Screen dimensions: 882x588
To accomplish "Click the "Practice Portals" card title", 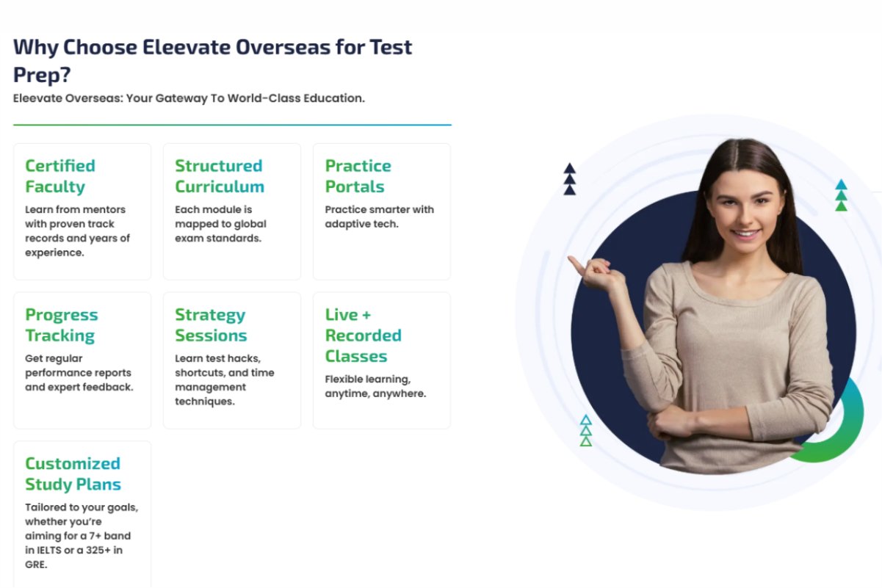I will 358,176.
